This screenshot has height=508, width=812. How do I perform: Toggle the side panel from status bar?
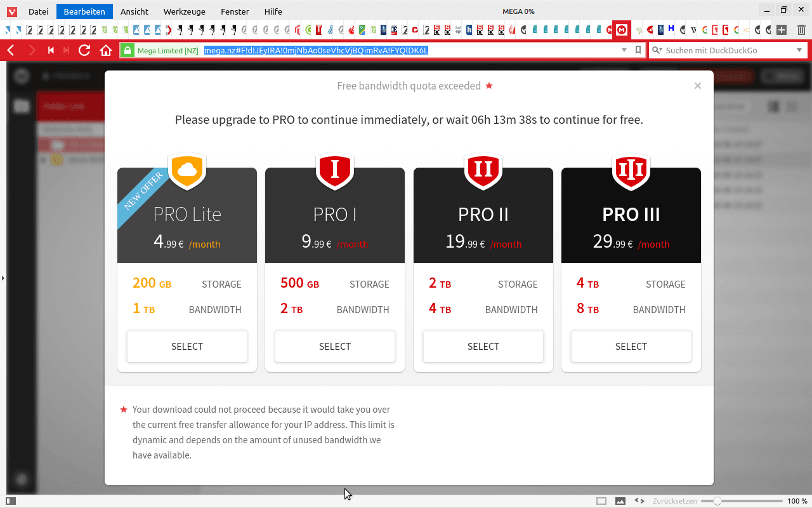point(11,501)
